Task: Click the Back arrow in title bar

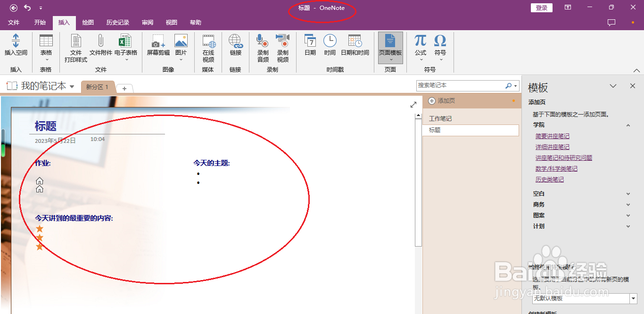Action: click(14, 8)
